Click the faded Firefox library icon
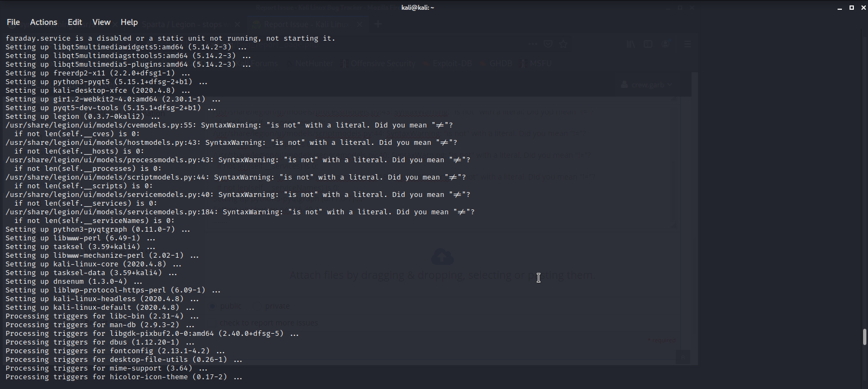 [x=631, y=44]
